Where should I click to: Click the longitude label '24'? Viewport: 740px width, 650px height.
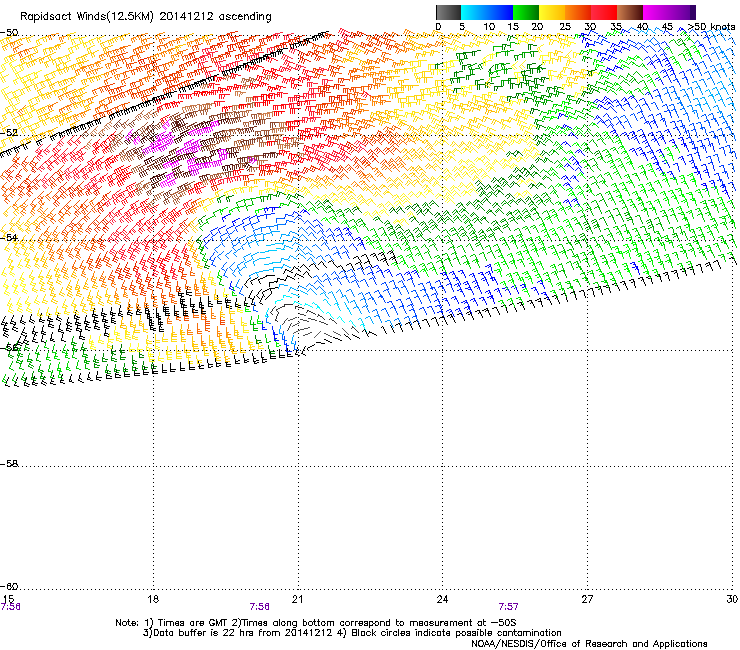[x=442, y=599]
